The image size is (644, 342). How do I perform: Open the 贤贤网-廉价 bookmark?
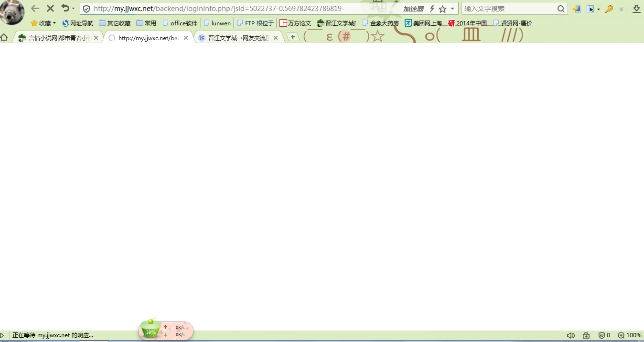512,23
